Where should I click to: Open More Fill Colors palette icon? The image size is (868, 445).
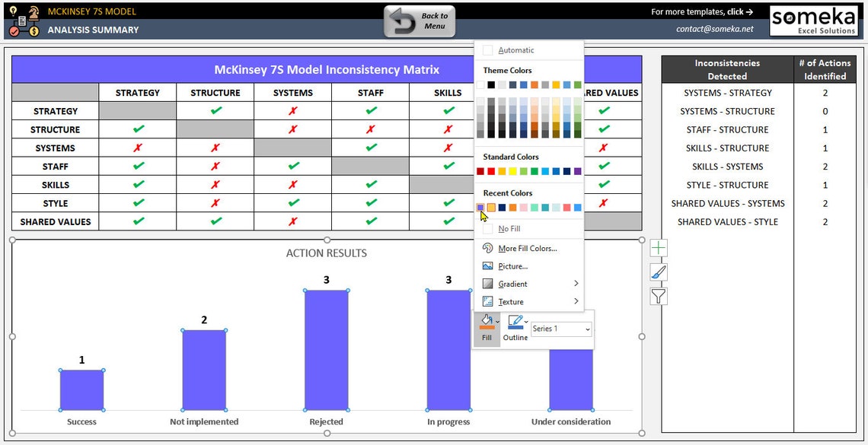(487, 248)
